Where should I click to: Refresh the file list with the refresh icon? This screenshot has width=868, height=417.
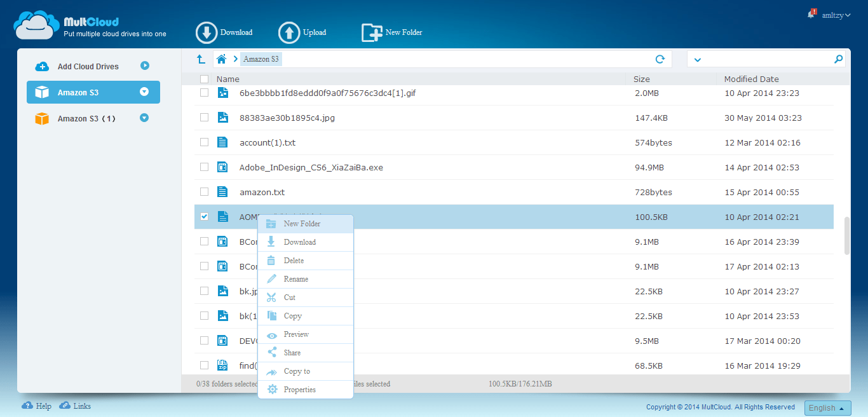[660, 58]
